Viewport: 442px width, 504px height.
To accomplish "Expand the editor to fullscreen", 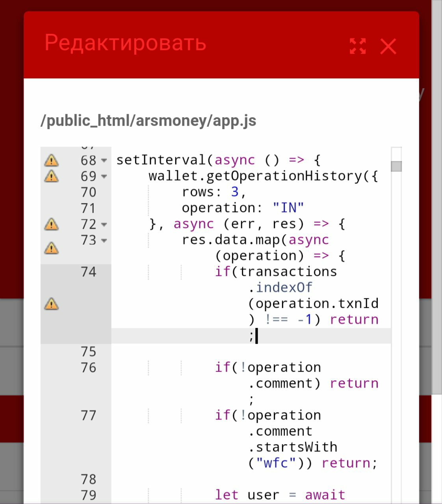I will point(358,46).
